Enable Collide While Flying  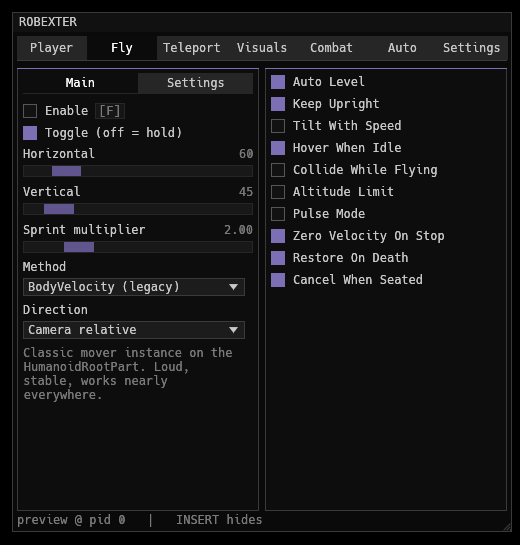tap(278, 170)
